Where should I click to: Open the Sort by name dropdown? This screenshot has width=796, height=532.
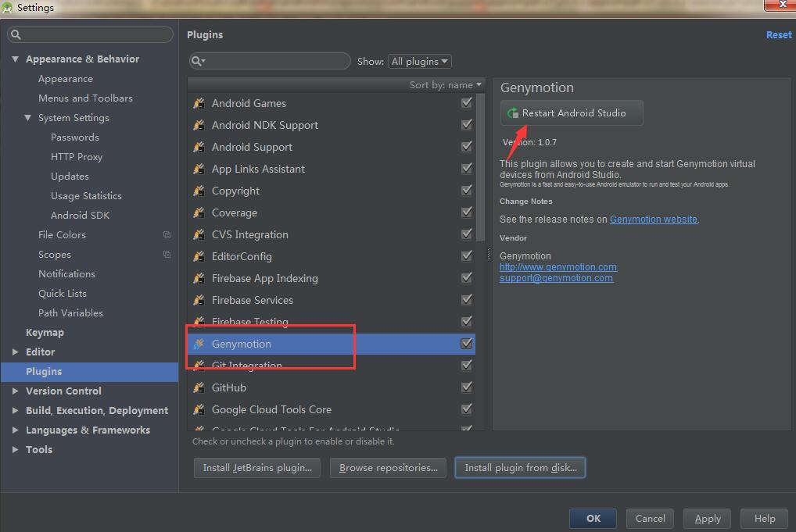[x=445, y=84]
